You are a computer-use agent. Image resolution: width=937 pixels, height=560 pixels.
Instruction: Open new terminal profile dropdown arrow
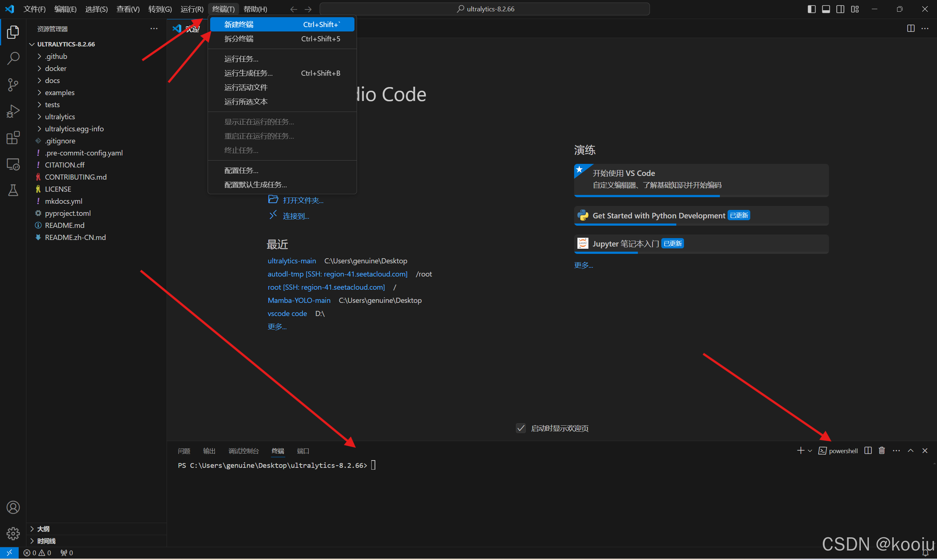810,451
